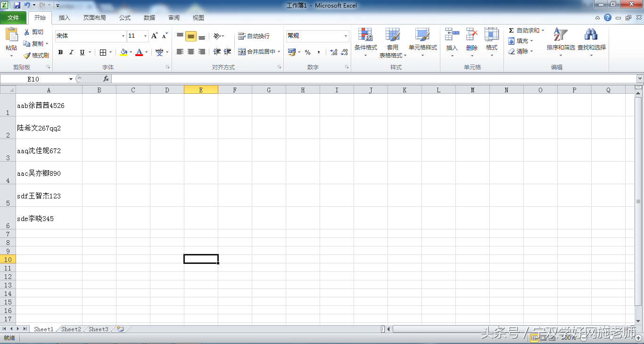Open number format dropdown (常规)

click(x=346, y=36)
